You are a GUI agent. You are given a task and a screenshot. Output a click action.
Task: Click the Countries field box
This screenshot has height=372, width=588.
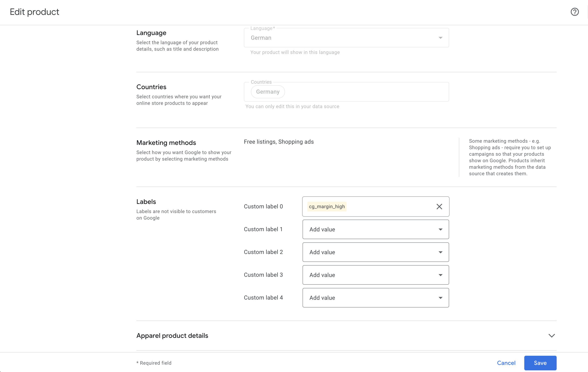[x=346, y=92]
